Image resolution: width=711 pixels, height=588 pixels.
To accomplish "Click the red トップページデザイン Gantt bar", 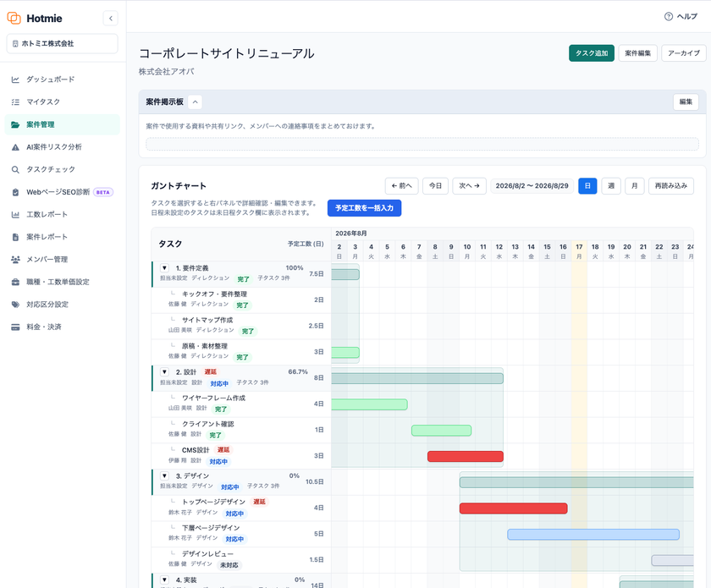I will point(513,508).
